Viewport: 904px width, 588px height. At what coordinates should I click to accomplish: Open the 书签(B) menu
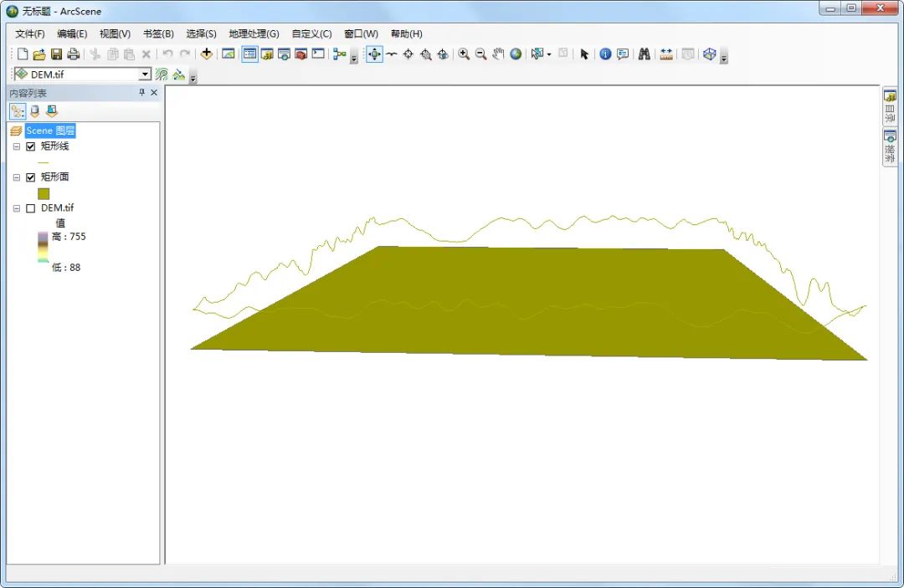tap(158, 33)
